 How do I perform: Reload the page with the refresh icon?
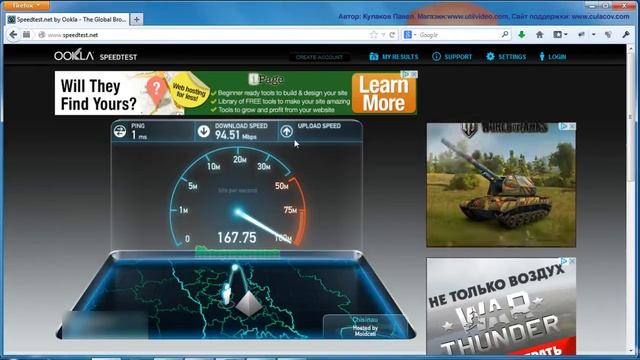(x=392, y=35)
